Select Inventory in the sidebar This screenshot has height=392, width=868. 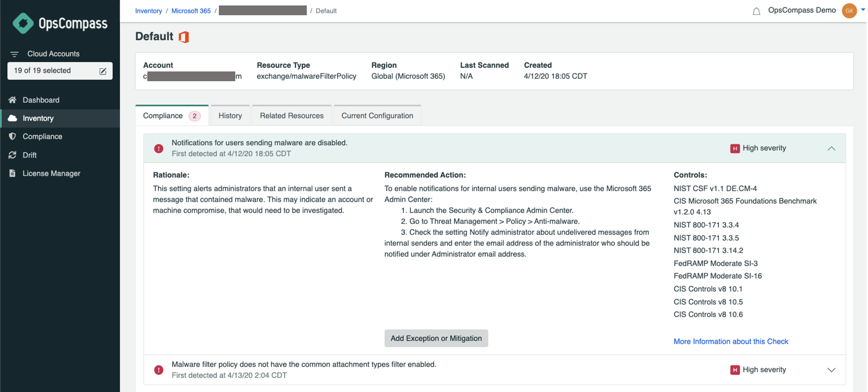coord(60,118)
